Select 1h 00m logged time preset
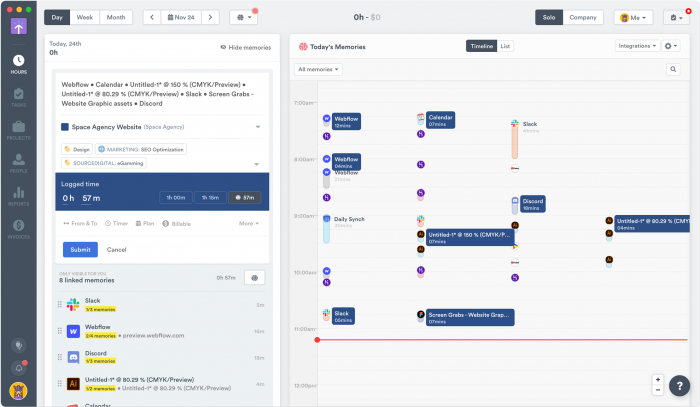700x407 pixels. 176,197
